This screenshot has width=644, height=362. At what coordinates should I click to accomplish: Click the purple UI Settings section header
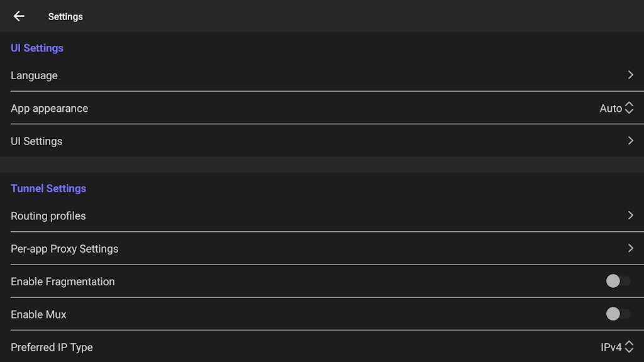click(37, 48)
